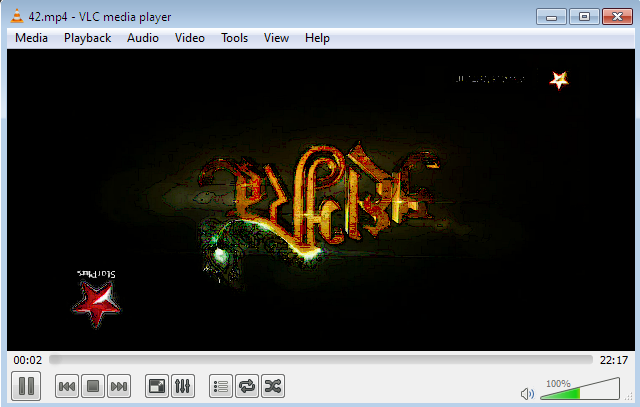Click the VLC cone title bar icon
The image size is (640, 407).
[17, 16]
